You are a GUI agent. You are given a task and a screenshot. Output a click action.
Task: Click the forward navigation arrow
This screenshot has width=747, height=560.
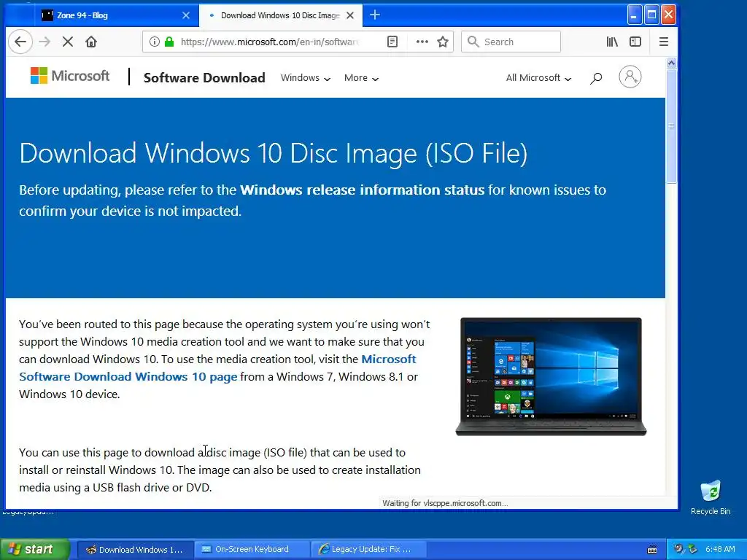[x=44, y=42]
